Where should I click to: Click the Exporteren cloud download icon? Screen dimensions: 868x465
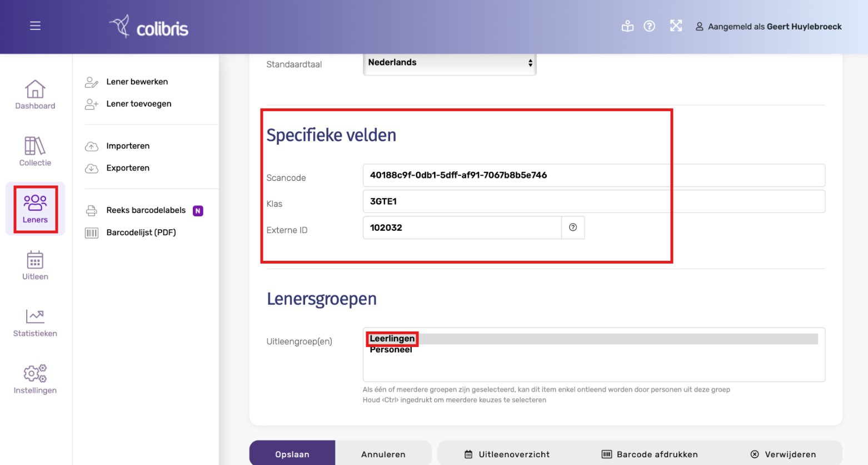[92, 168]
